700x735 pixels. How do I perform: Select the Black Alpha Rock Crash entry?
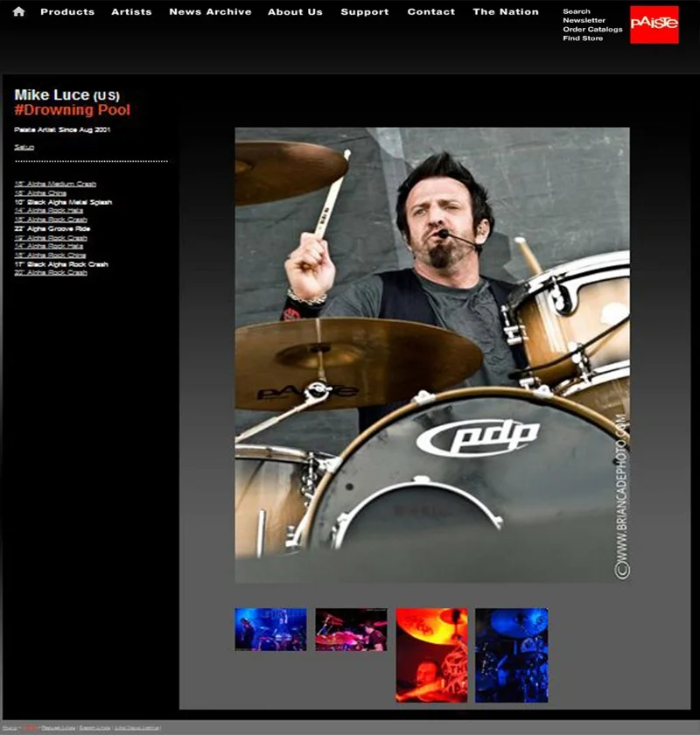(61, 264)
